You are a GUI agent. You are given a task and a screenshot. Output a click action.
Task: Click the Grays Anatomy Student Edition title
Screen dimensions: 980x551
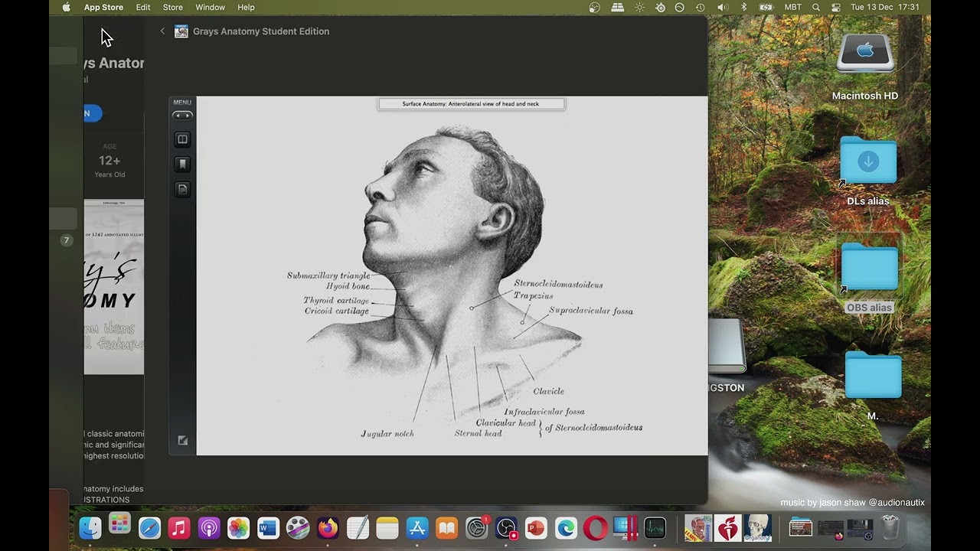tap(261, 31)
